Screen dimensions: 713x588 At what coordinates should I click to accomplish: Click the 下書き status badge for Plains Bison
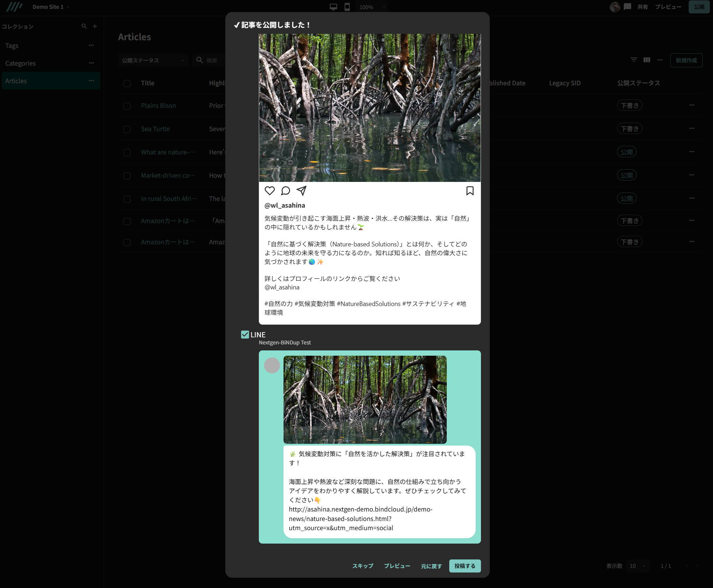629,105
